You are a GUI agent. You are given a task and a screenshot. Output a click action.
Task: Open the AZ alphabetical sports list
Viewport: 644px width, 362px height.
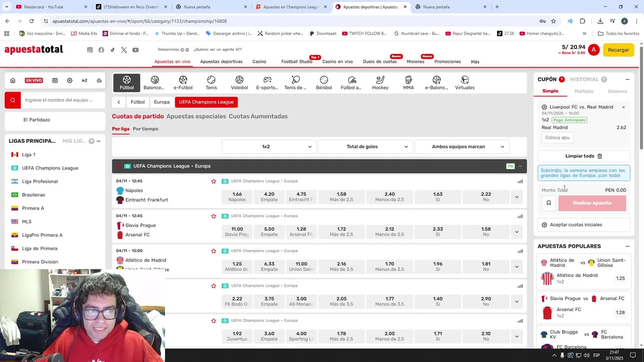pyautogui.click(x=85, y=80)
